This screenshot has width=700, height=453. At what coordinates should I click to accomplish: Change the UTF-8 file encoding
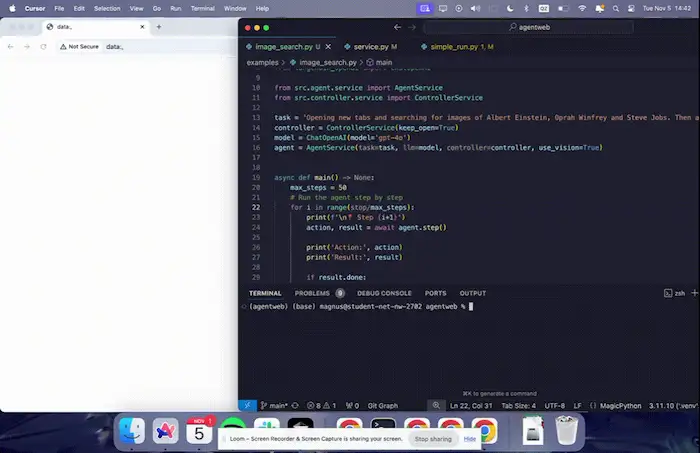pos(555,405)
